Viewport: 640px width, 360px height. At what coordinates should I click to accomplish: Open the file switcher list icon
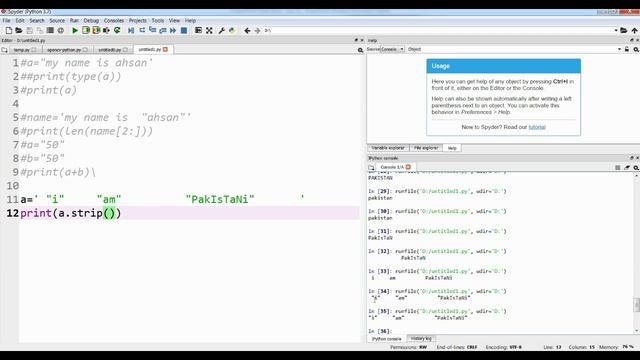click(50, 30)
